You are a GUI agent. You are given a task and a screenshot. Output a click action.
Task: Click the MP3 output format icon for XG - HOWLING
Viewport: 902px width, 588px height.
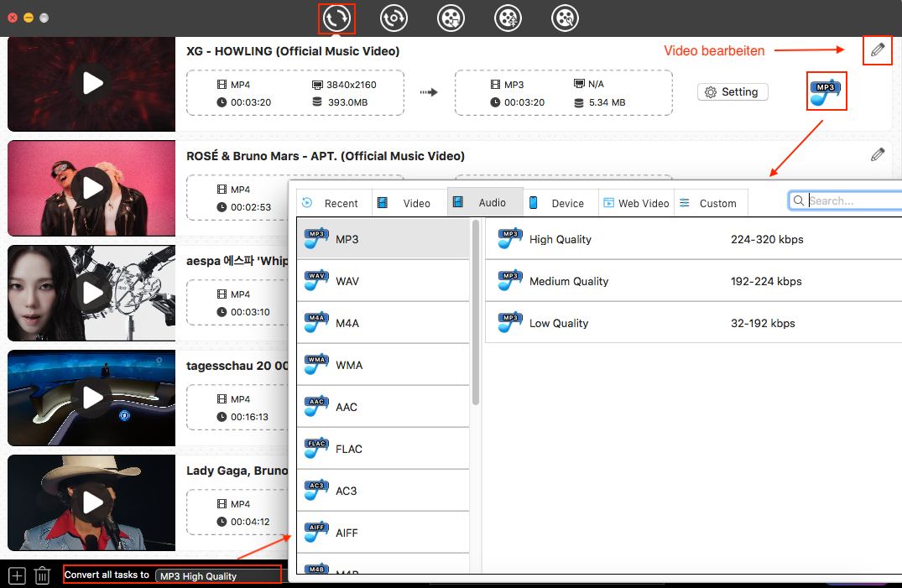(x=826, y=92)
